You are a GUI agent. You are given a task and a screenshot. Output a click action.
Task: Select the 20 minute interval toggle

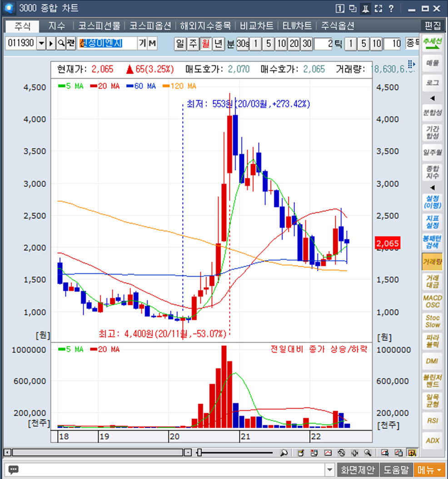(x=294, y=44)
